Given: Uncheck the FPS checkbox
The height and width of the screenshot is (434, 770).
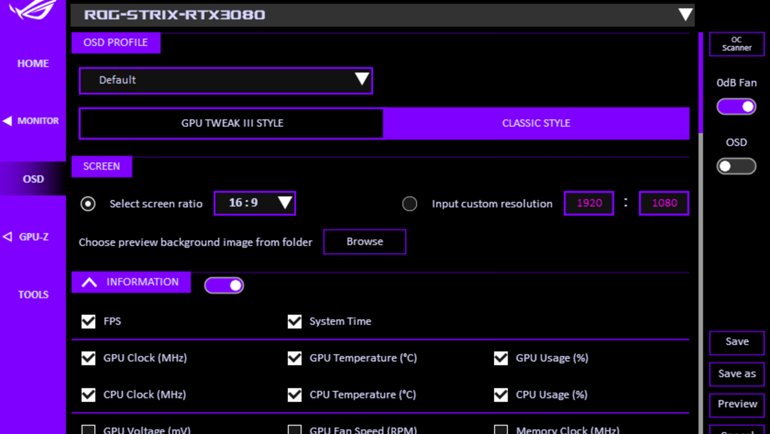Looking at the screenshot, I should click(x=88, y=322).
